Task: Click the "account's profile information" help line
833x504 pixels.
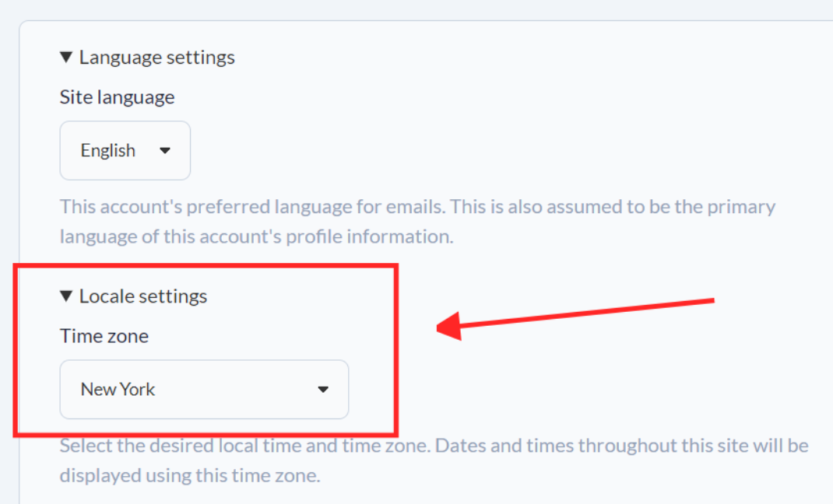Action: tap(256, 236)
